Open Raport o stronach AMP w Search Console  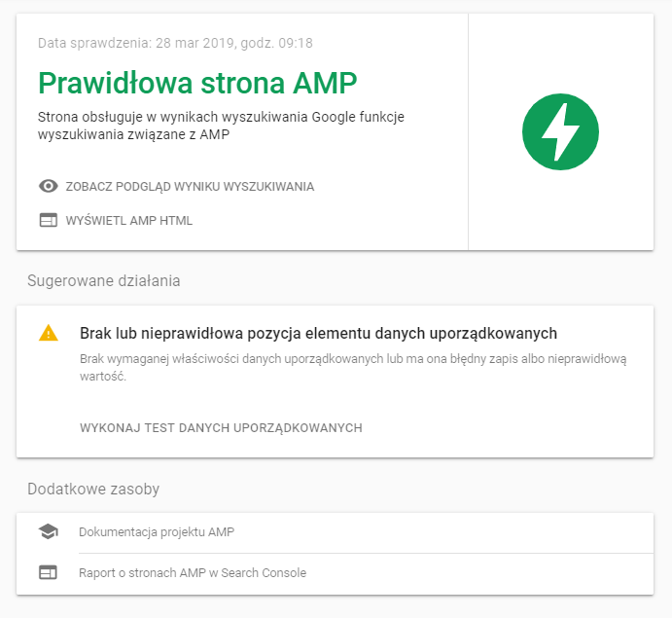193,573
